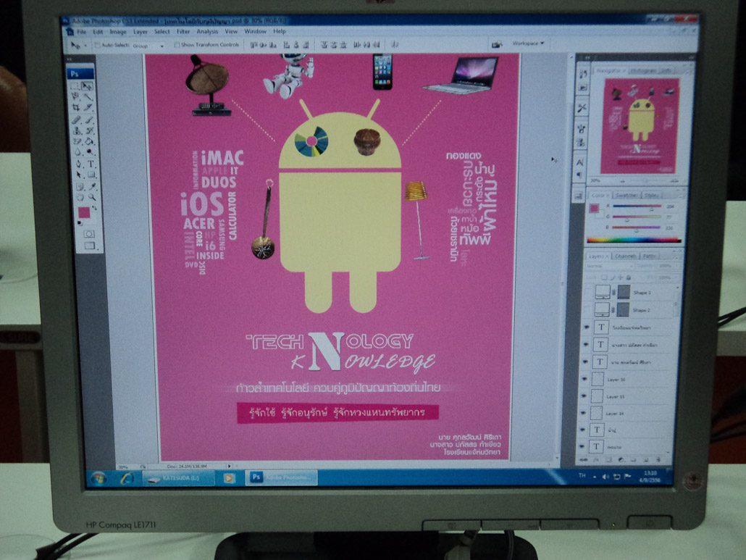Select the Paint Bucket tool
Image resolution: width=746 pixels, height=560 pixels.
[90, 141]
